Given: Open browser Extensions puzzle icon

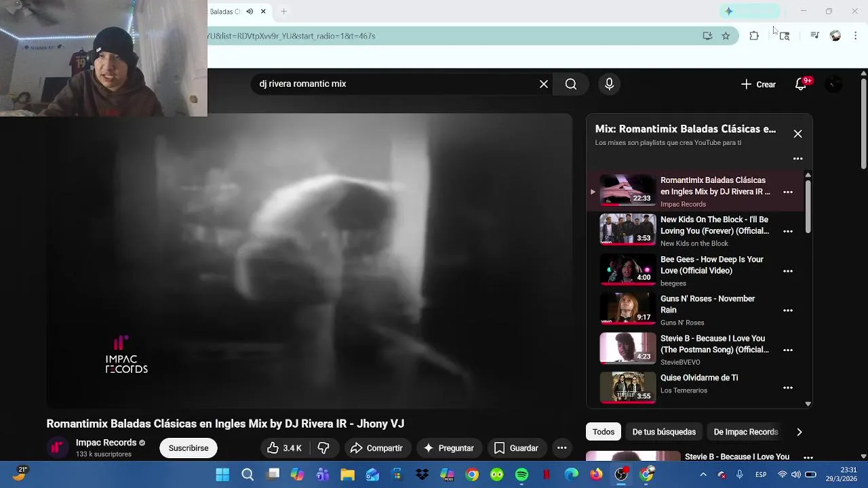Looking at the screenshot, I should [x=754, y=36].
